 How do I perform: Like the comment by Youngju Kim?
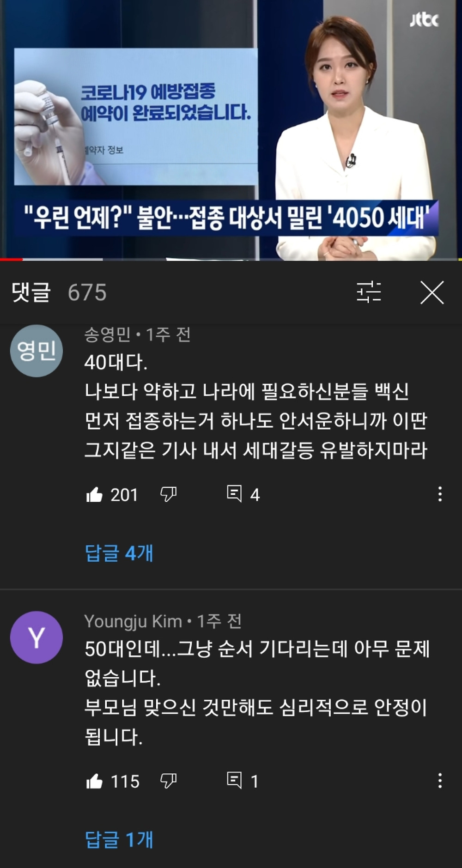click(x=94, y=781)
